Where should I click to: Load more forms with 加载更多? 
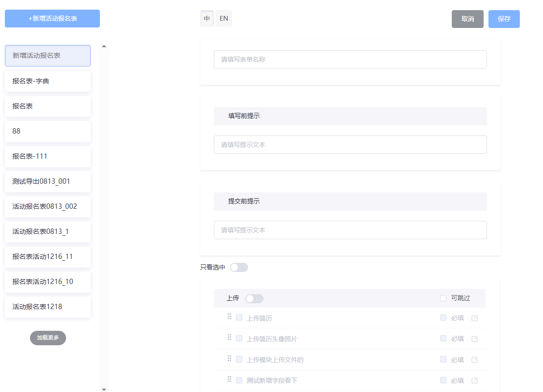click(x=48, y=338)
